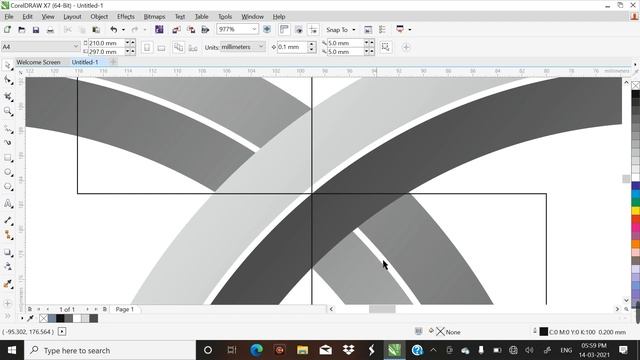Viewport: 640px width, 360px height.
Task: Select the Shape tool
Action: tap(8, 80)
